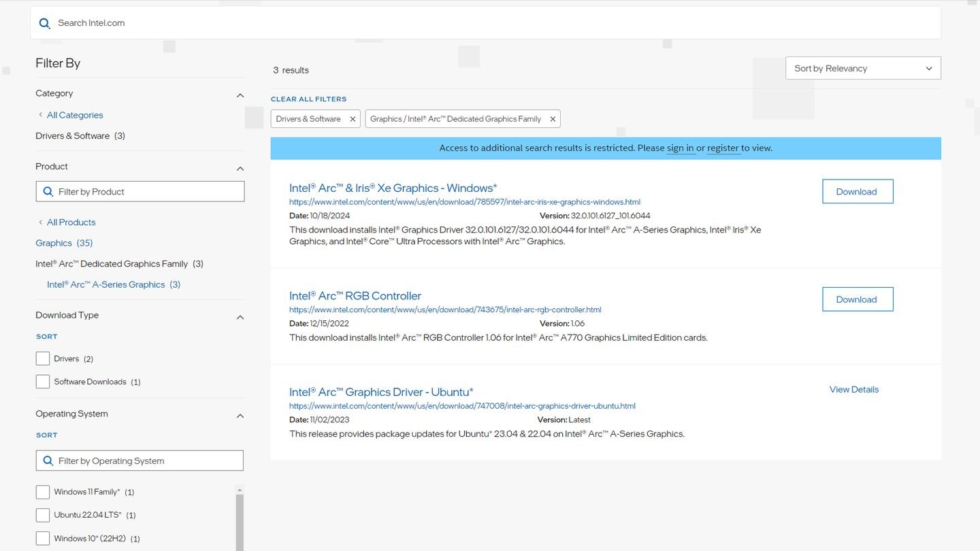Open Intel Arc & Iris Xe Graphics - Windows title
The image size is (980, 551).
(x=393, y=188)
